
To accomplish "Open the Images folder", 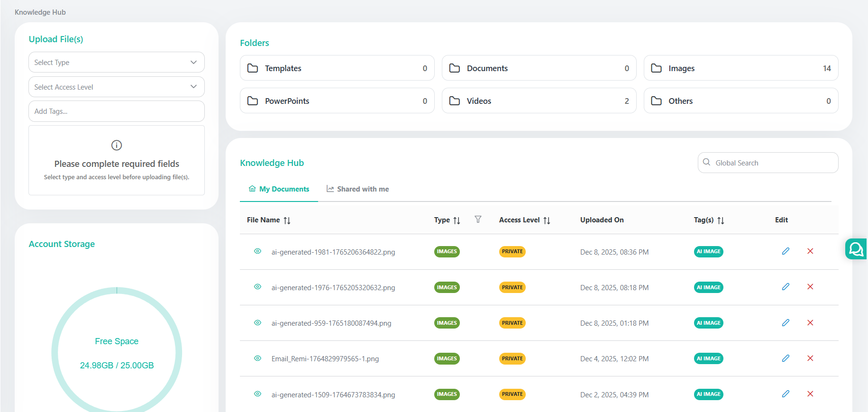I will point(740,68).
